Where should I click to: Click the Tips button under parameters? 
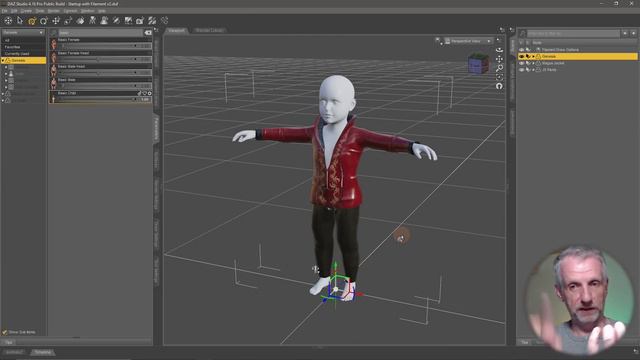[9, 342]
